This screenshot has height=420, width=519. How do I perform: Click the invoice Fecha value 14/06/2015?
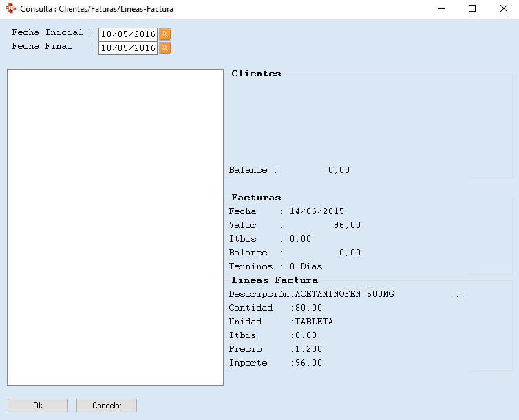(317, 211)
